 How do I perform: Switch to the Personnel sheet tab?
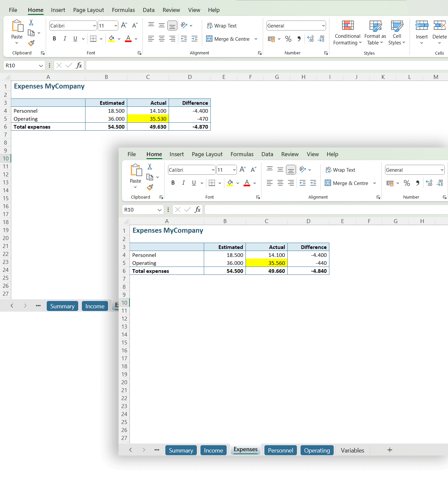(280, 450)
